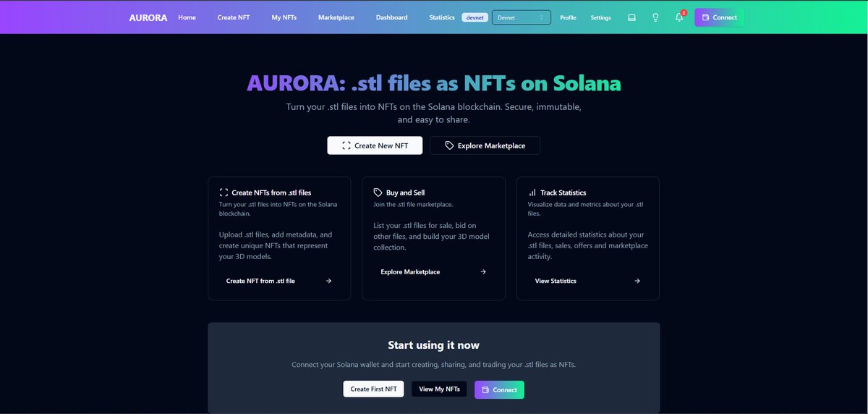Click the Start using it now heading

coord(433,345)
